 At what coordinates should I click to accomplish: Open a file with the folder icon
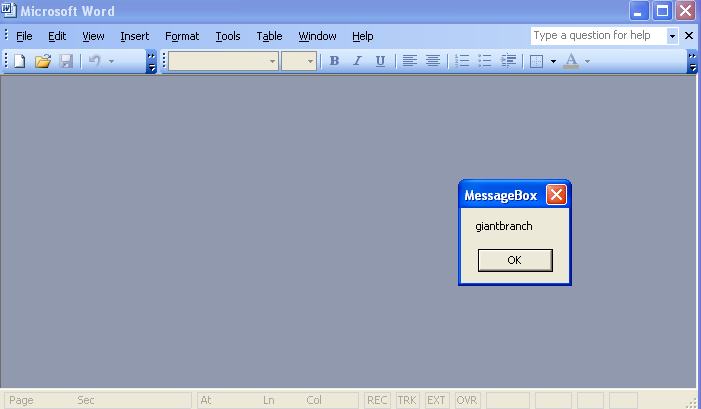point(43,61)
